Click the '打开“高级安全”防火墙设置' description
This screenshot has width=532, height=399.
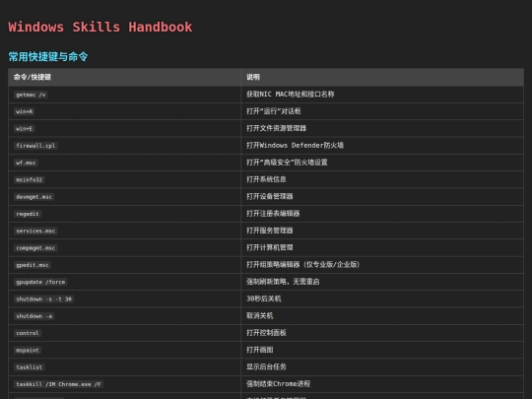click(287, 163)
